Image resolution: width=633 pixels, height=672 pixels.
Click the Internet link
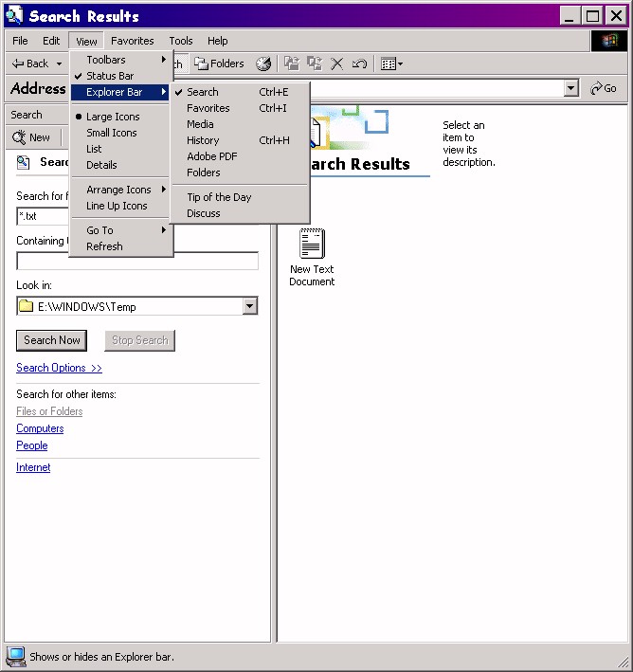pos(33,467)
